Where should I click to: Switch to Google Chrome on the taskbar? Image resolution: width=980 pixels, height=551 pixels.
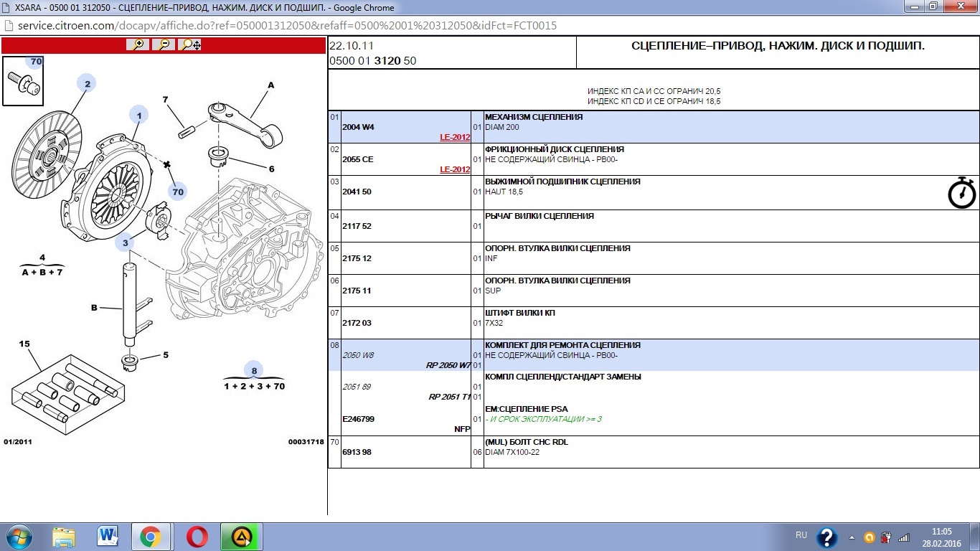point(151,537)
